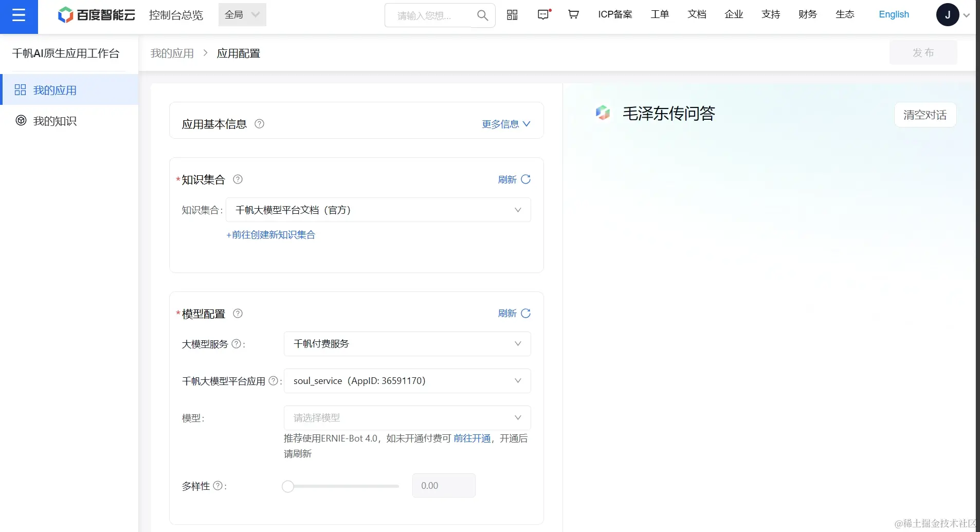Open the 全局 region dropdown
The image size is (980, 532).
242,15
